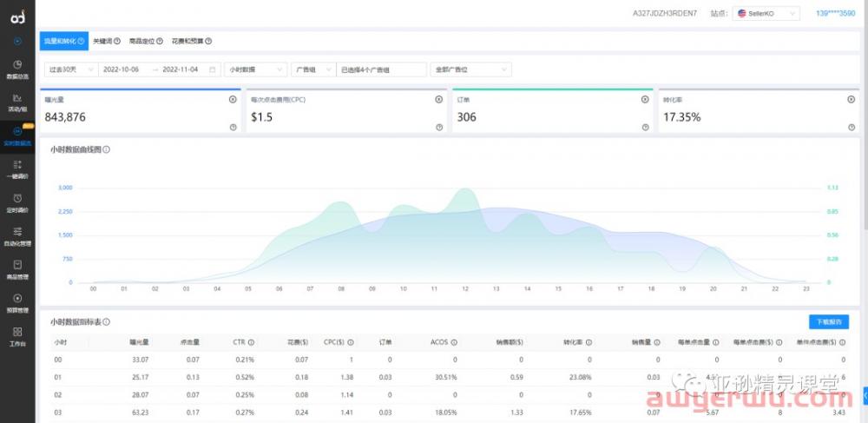
Task: Click info icon next to 每单点击量 column
Action: pyautogui.click(x=716, y=343)
